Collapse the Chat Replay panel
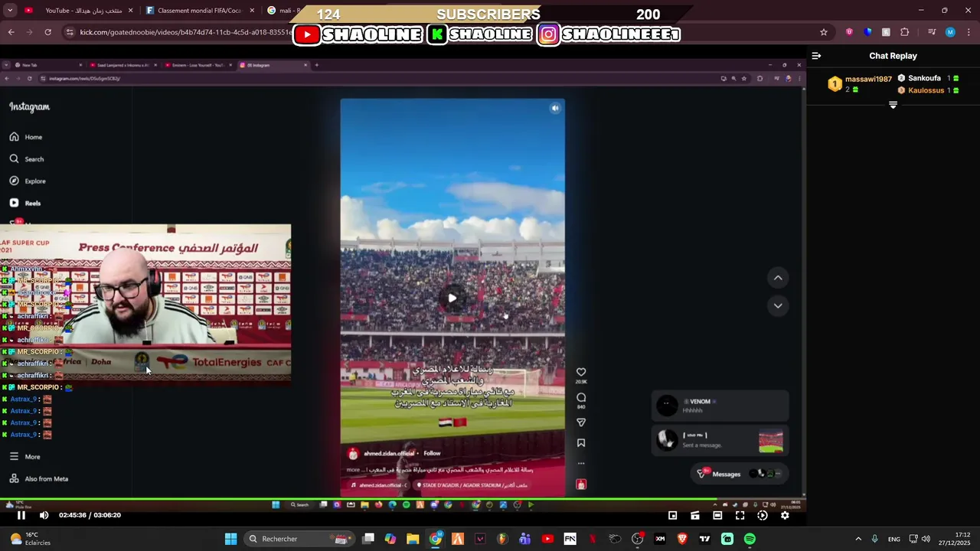Viewport: 980px width, 551px height. click(x=816, y=56)
